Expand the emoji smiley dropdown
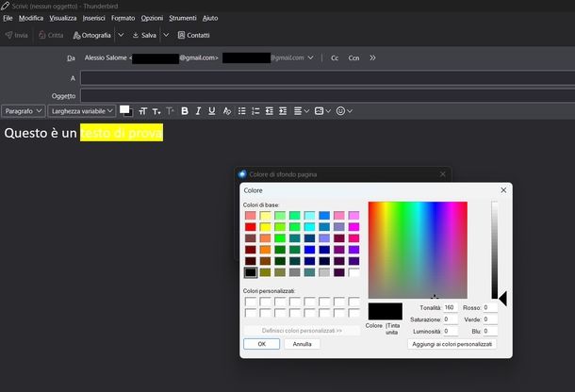Viewport: 575px width, 392px height. click(352, 111)
